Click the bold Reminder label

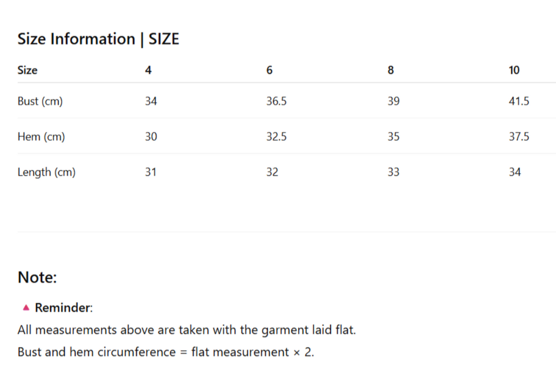click(x=63, y=308)
